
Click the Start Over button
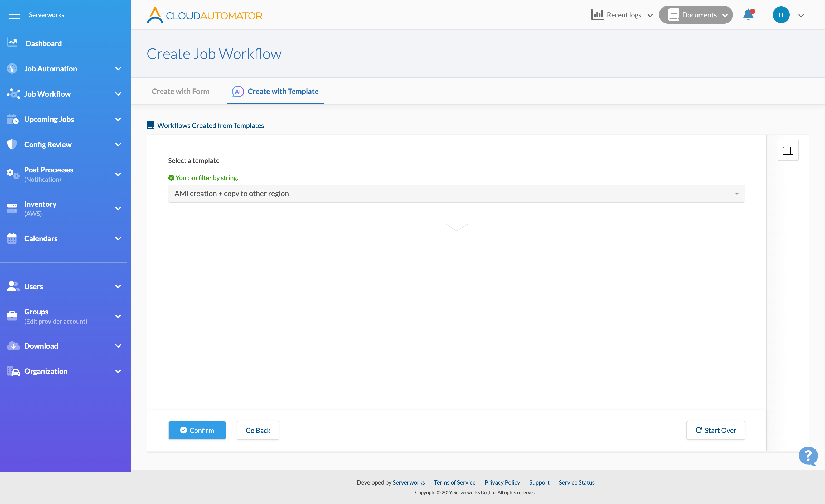(x=716, y=431)
